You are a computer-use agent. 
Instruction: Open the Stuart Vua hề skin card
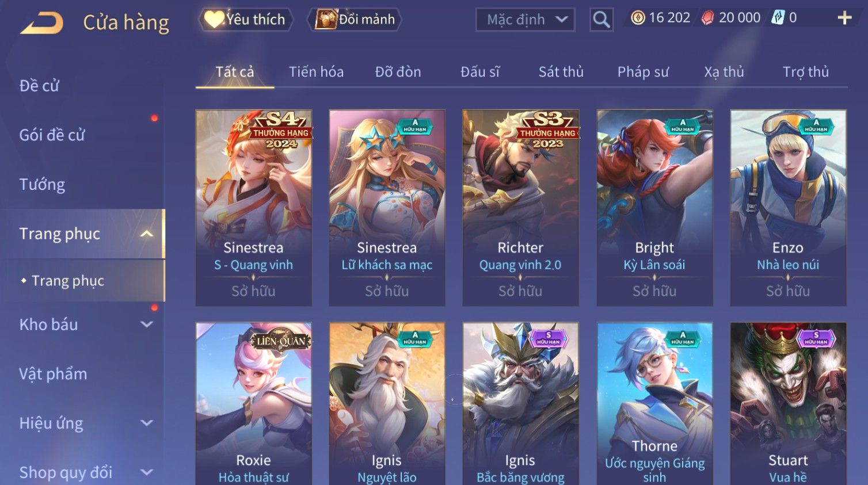(x=788, y=403)
